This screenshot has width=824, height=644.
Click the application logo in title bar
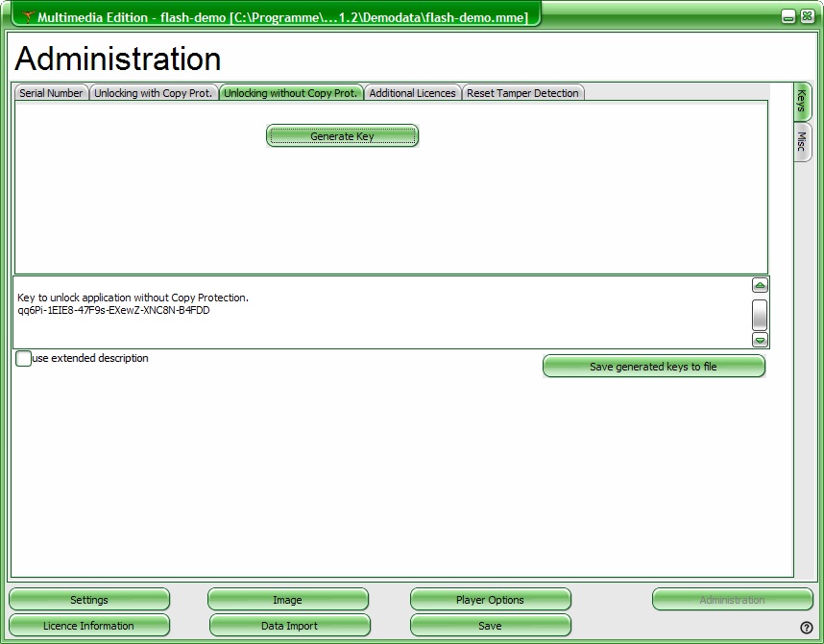click(28, 17)
